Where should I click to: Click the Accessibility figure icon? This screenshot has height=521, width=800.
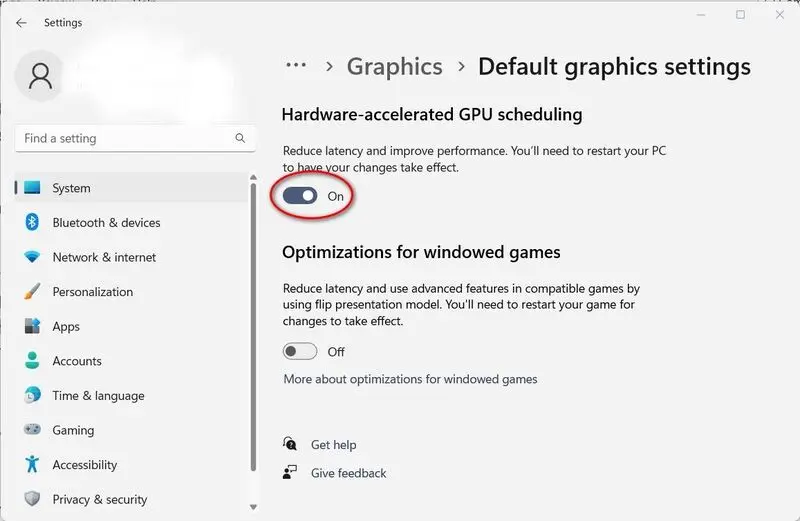click(32, 464)
